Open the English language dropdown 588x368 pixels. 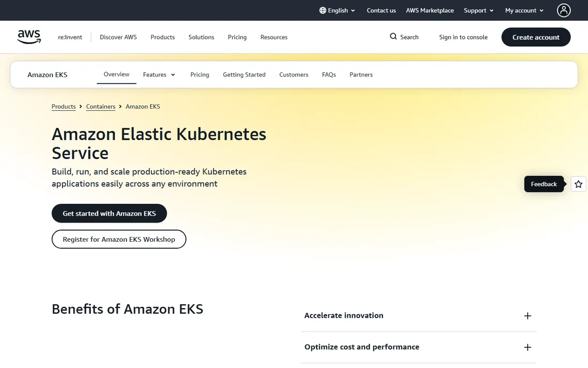337,11
